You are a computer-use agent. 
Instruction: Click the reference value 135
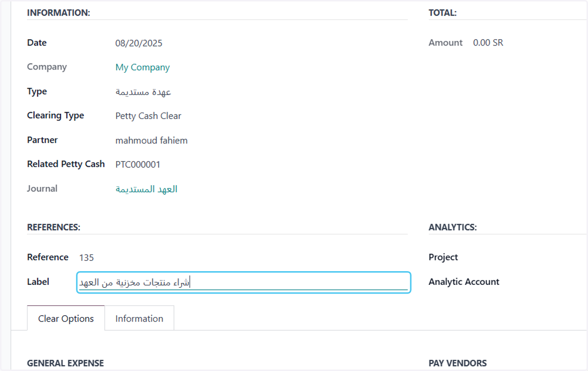[x=86, y=257]
